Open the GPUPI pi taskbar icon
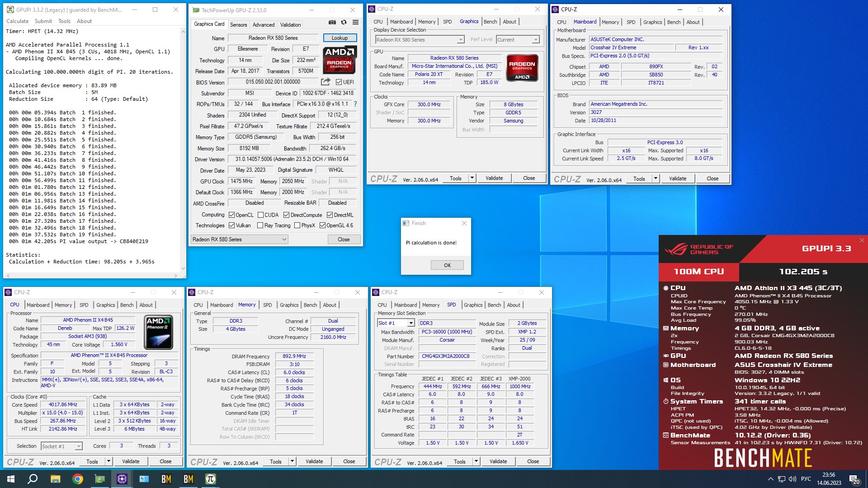 [211, 479]
